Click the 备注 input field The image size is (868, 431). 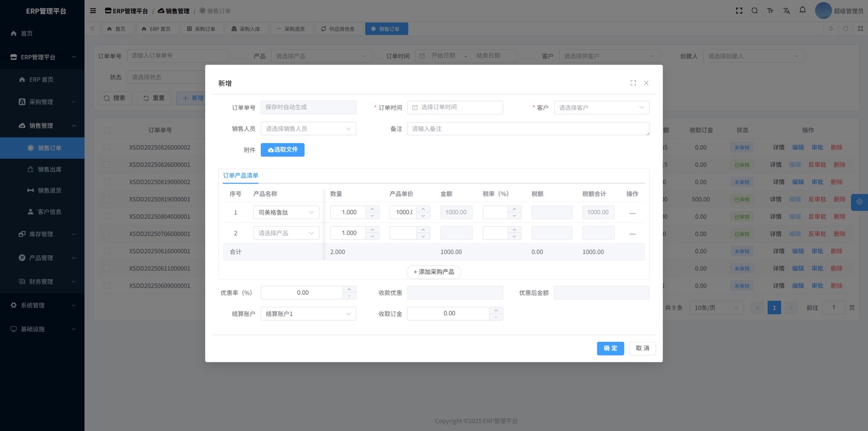point(528,129)
